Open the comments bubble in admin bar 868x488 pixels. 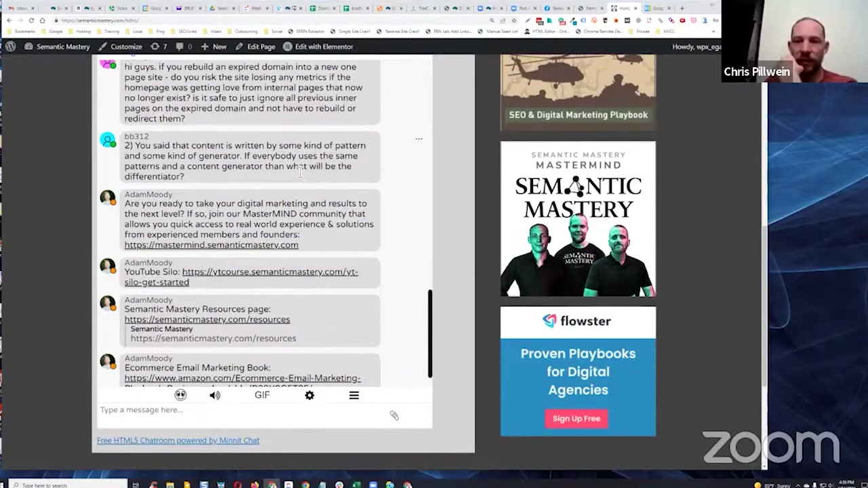(183, 47)
